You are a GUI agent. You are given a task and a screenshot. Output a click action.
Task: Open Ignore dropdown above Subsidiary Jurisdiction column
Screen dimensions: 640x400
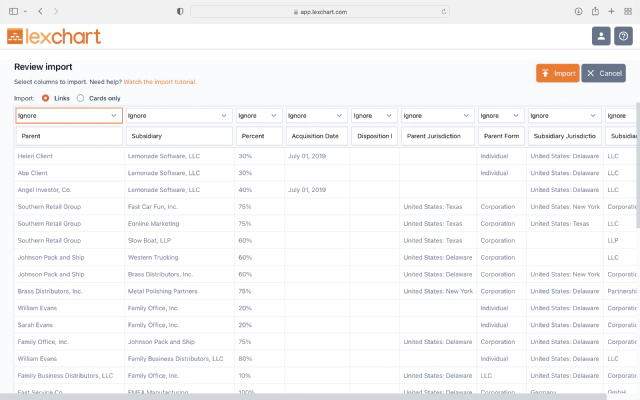[x=564, y=116]
